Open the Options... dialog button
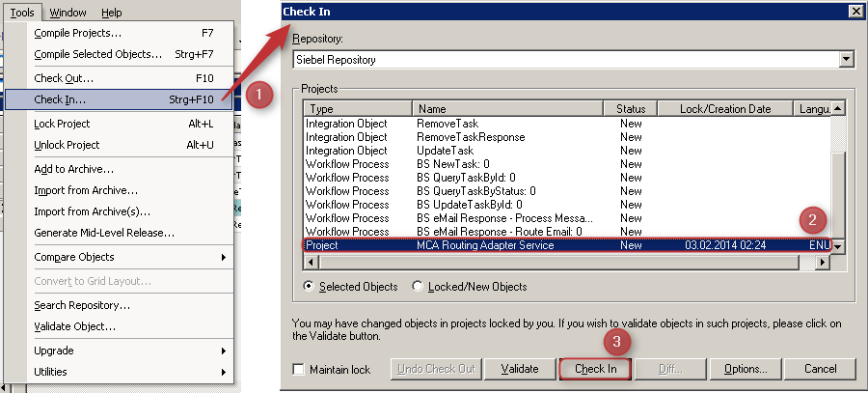Image resolution: width=868 pixels, height=393 pixels. click(746, 369)
